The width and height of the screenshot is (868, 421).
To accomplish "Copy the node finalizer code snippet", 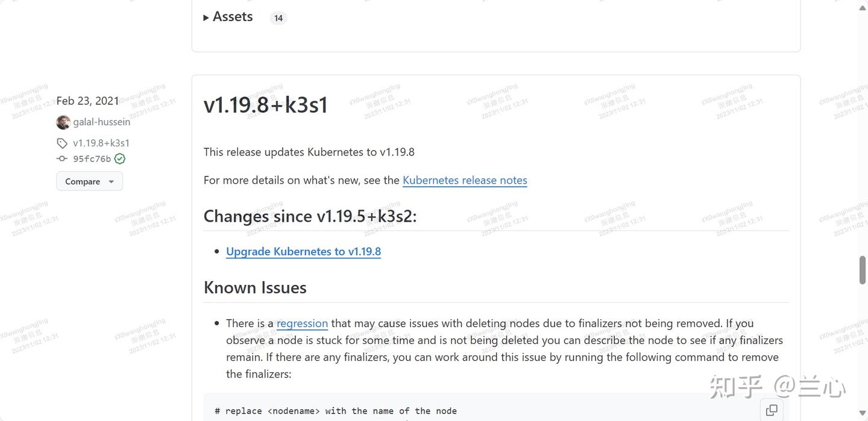I will 772,410.
